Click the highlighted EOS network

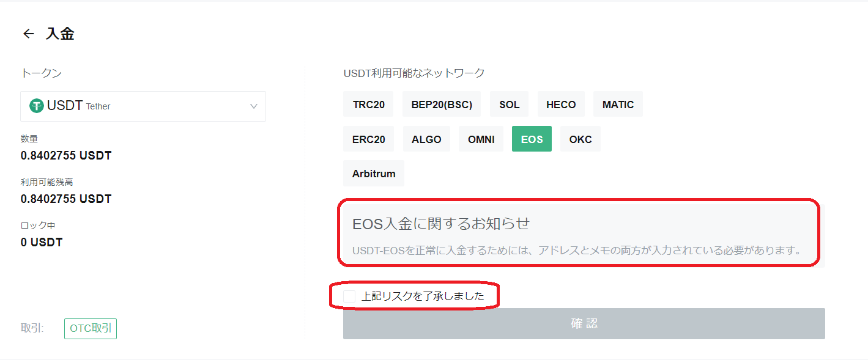coord(531,139)
